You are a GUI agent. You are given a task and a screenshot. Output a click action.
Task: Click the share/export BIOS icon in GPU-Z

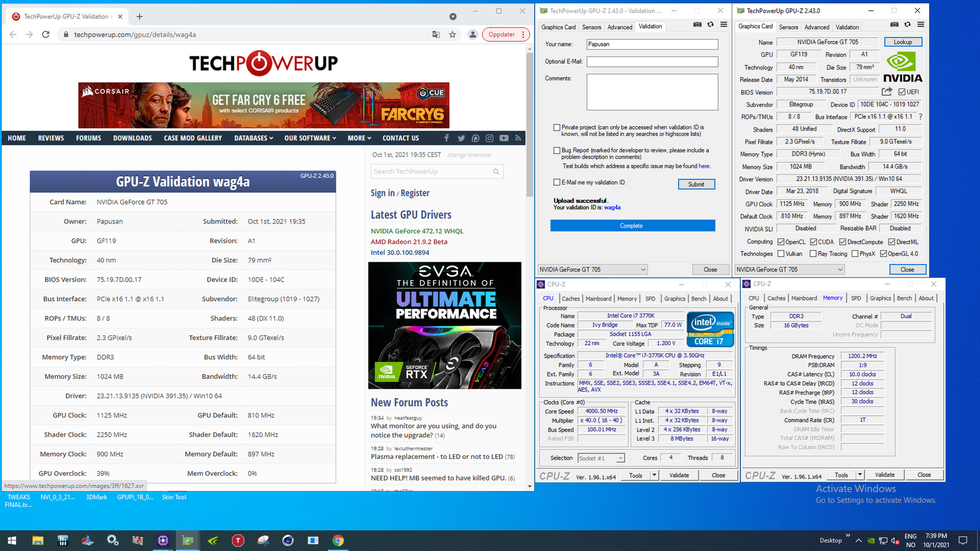[887, 91]
